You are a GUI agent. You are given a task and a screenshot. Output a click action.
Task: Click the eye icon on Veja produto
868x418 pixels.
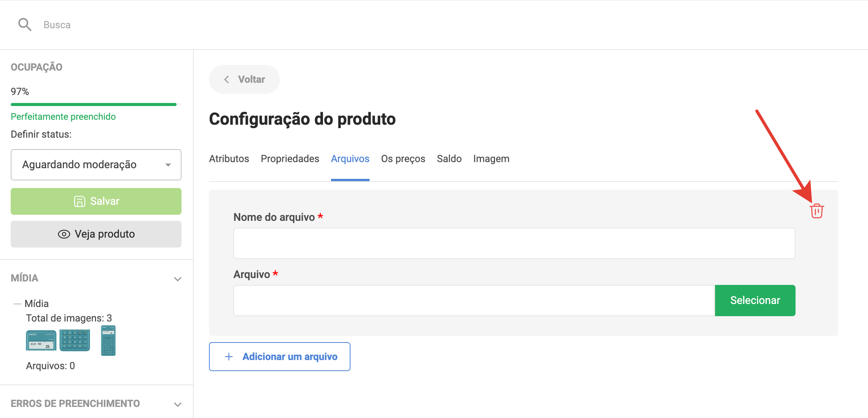(x=64, y=234)
